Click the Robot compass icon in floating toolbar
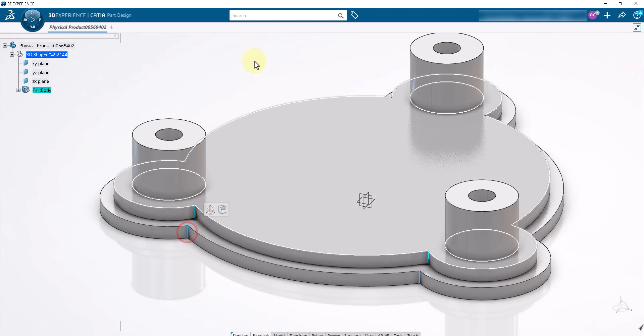644x336 pixels. coord(210,210)
